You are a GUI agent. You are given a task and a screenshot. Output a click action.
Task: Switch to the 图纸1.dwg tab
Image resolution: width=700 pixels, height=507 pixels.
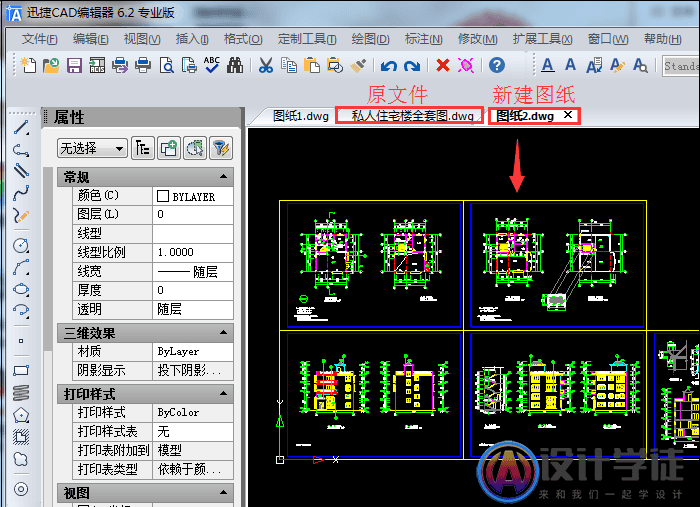pos(300,116)
